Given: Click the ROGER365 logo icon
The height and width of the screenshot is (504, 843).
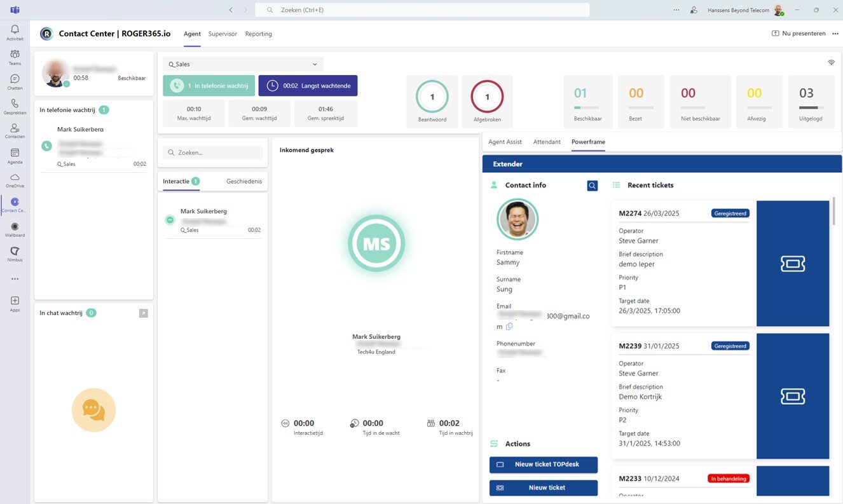Looking at the screenshot, I should click(46, 34).
